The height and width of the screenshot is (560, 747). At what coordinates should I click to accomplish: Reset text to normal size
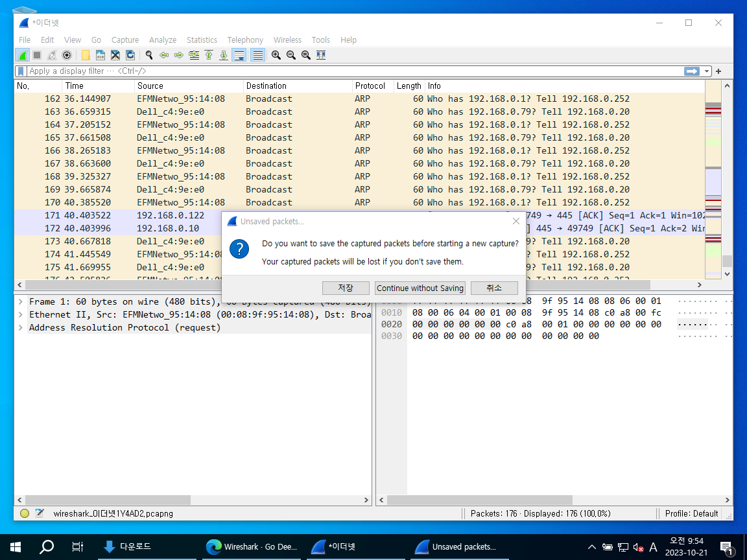(306, 55)
